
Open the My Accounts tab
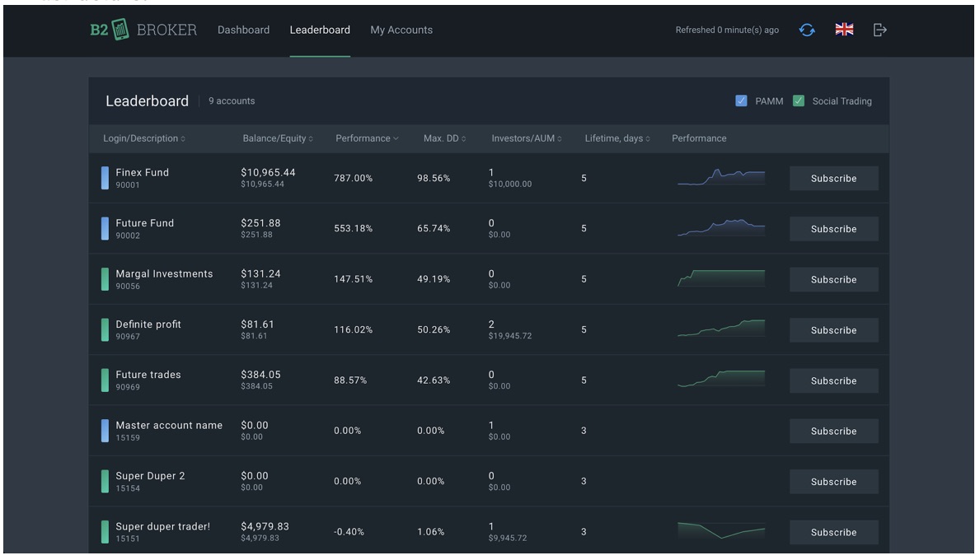(401, 30)
